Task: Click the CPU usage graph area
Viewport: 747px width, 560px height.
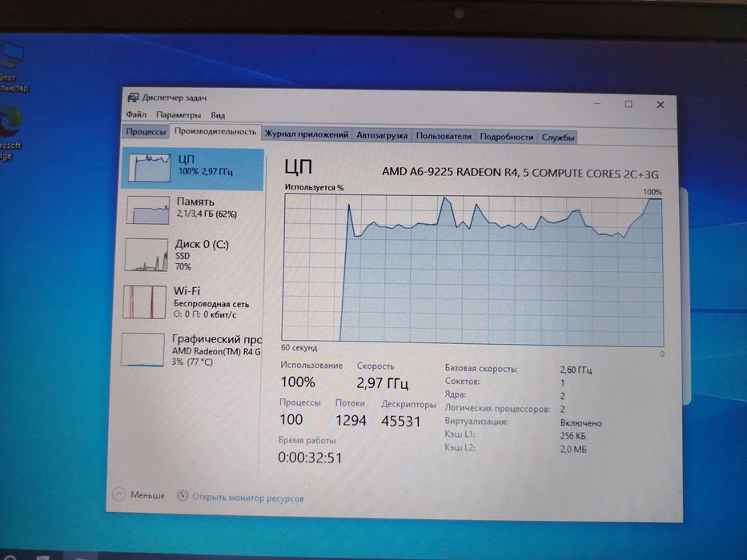Action: (x=472, y=270)
